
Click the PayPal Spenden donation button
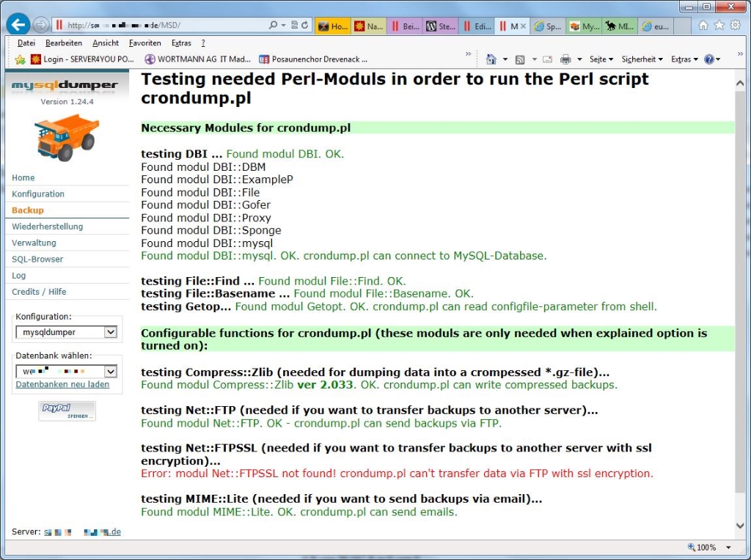(67, 410)
